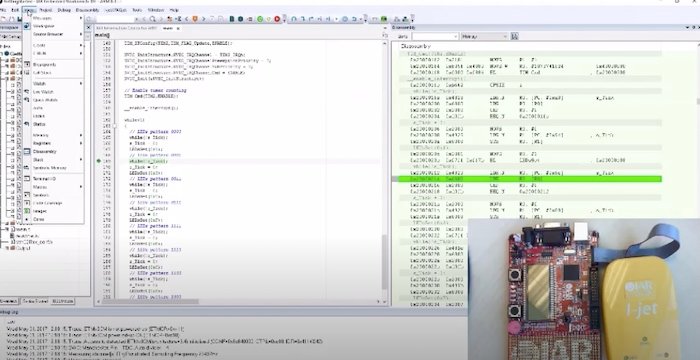
Task: Choose Disassembly in the View dropdown
Action: tap(53, 151)
